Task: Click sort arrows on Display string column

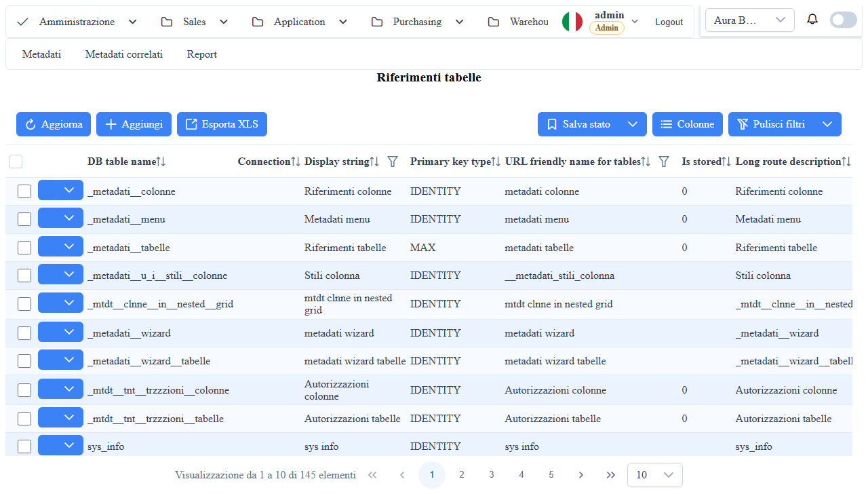Action: point(374,161)
